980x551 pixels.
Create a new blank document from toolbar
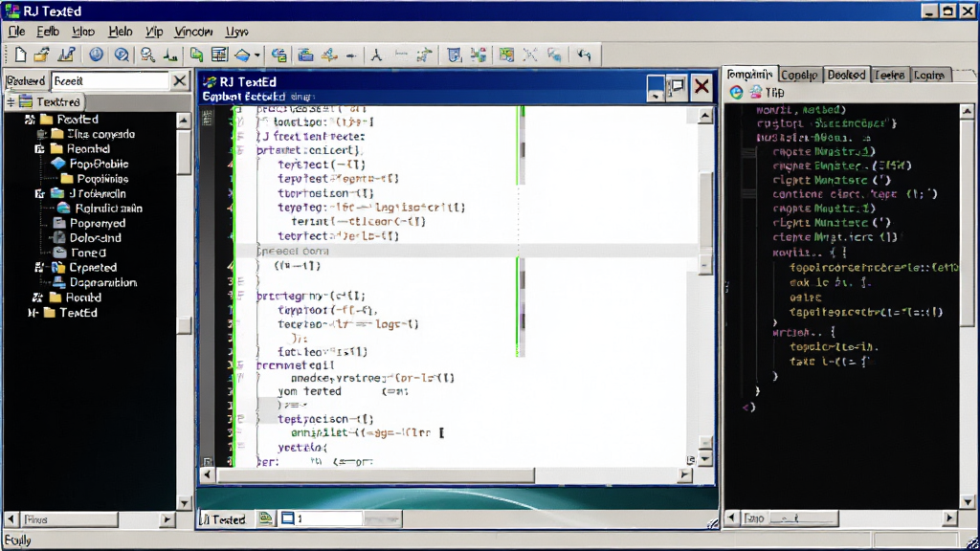point(20,55)
